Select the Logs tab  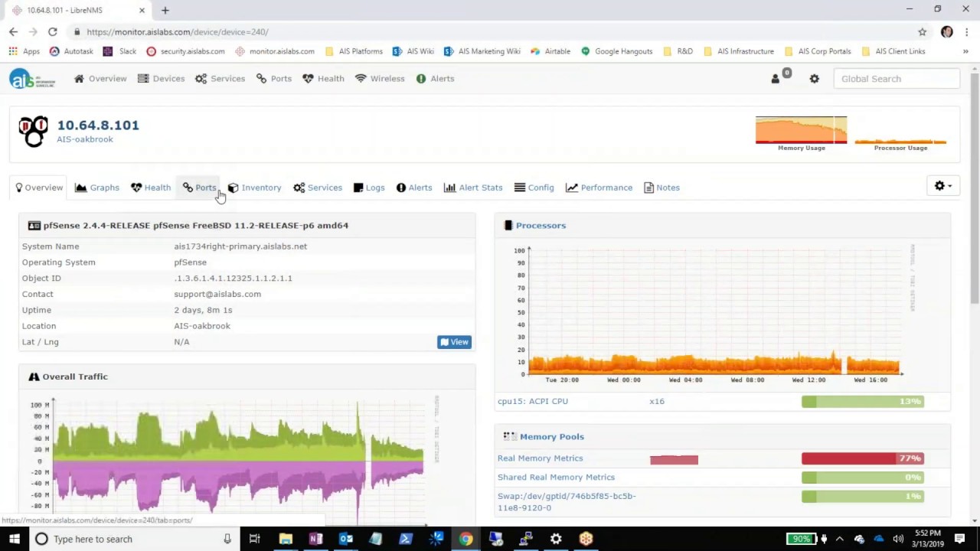pos(374,187)
